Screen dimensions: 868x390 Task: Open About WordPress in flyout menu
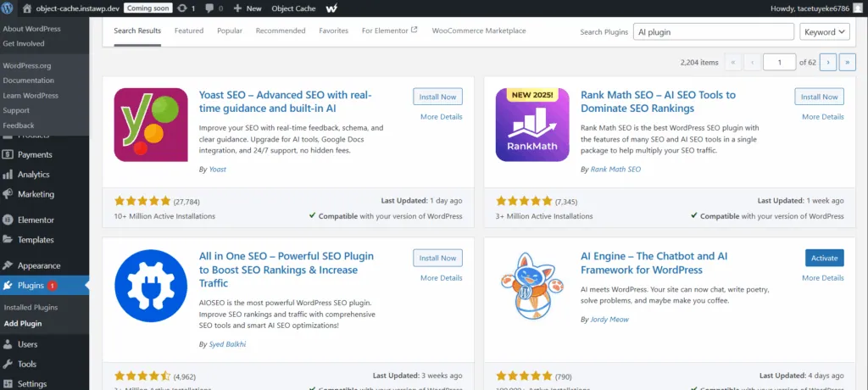coord(31,29)
